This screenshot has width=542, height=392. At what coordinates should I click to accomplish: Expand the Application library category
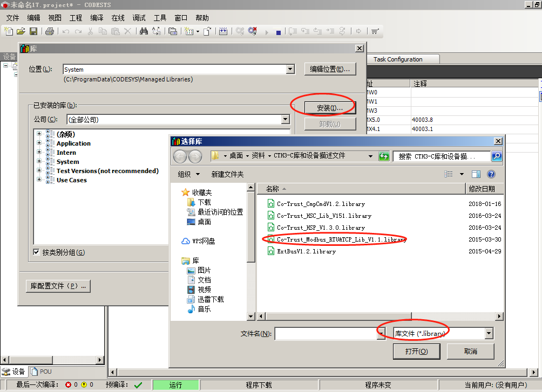point(39,143)
